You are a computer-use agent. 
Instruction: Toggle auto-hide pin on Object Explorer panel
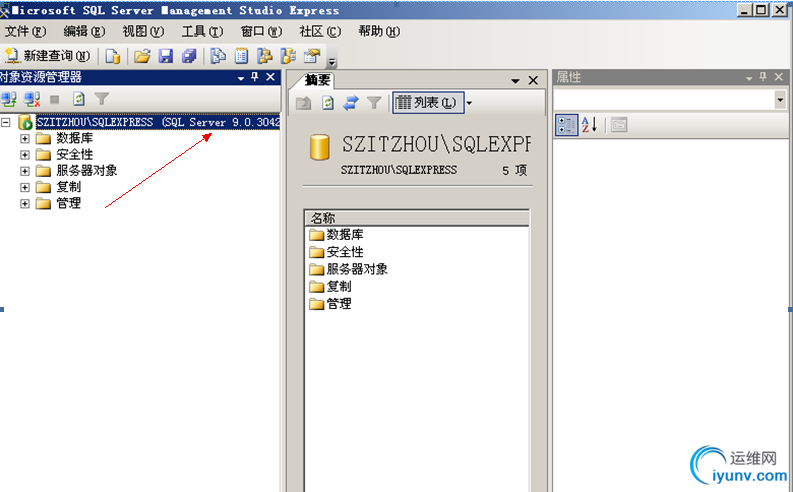(x=255, y=77)
